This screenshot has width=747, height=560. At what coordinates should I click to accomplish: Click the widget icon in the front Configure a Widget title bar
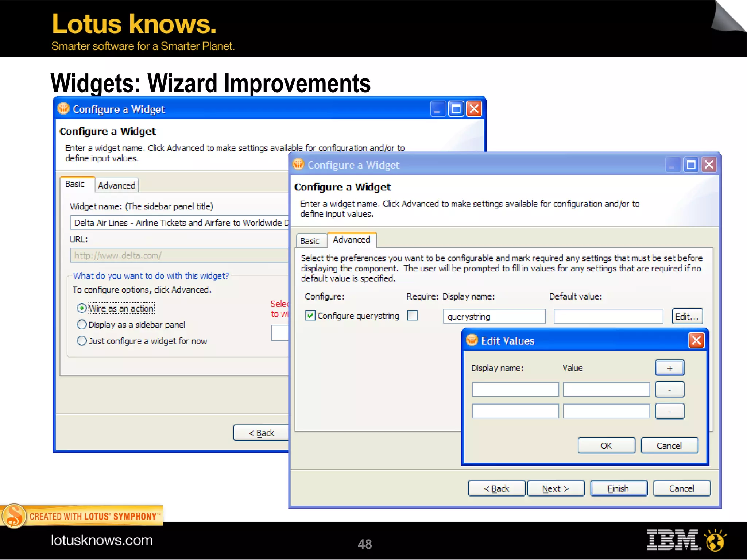click(x=298, y=165)
